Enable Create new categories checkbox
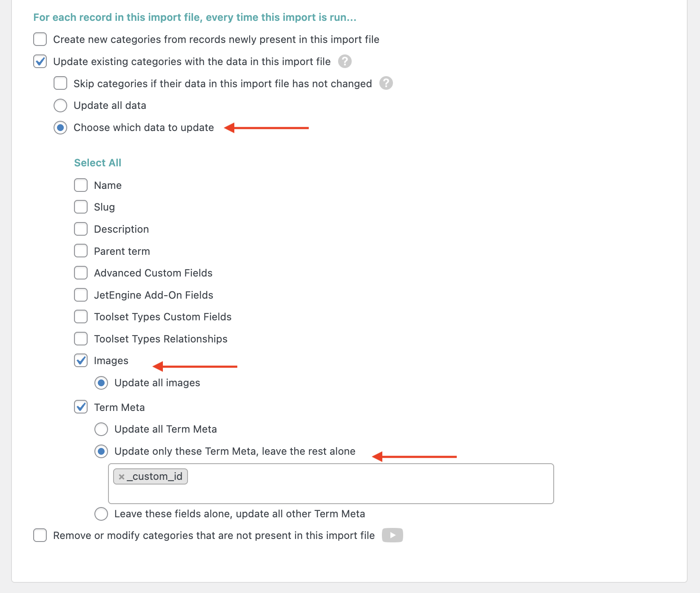Image resolution: width=700 pixels, height=593 pixels. [x=40, y=40]
